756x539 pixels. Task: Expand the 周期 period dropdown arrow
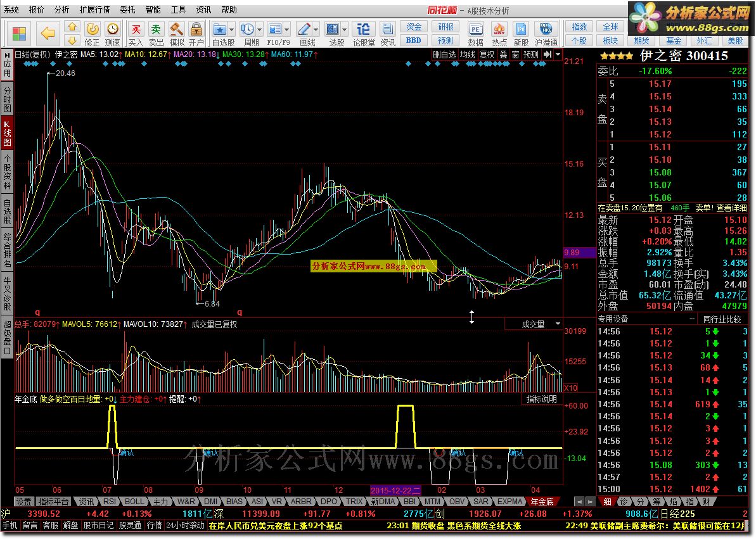[x=260, y=29]
